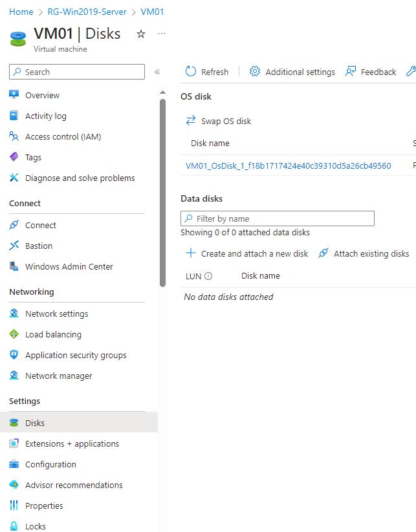Collapse the sidebar with double chevron
The width and height of the screenshot is (416, 532).
coord(157,72)
